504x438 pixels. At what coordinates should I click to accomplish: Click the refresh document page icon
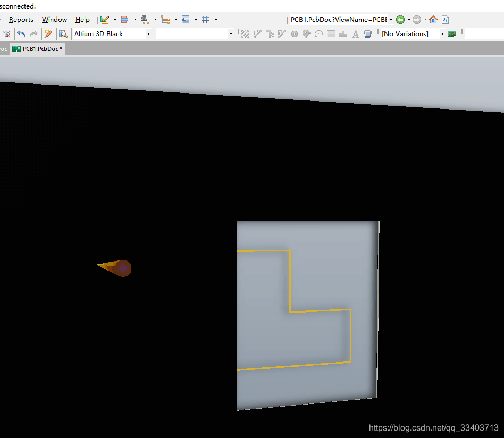click(445, 20)
